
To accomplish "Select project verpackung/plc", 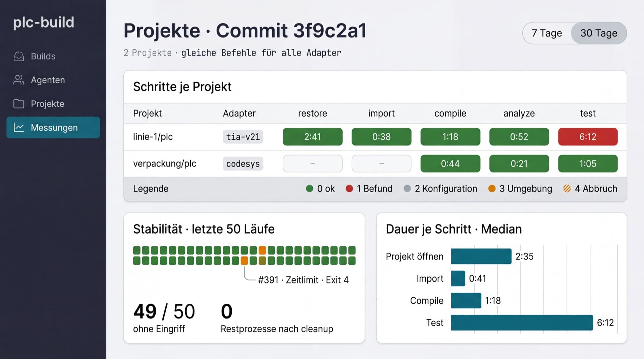I will 165,164.
